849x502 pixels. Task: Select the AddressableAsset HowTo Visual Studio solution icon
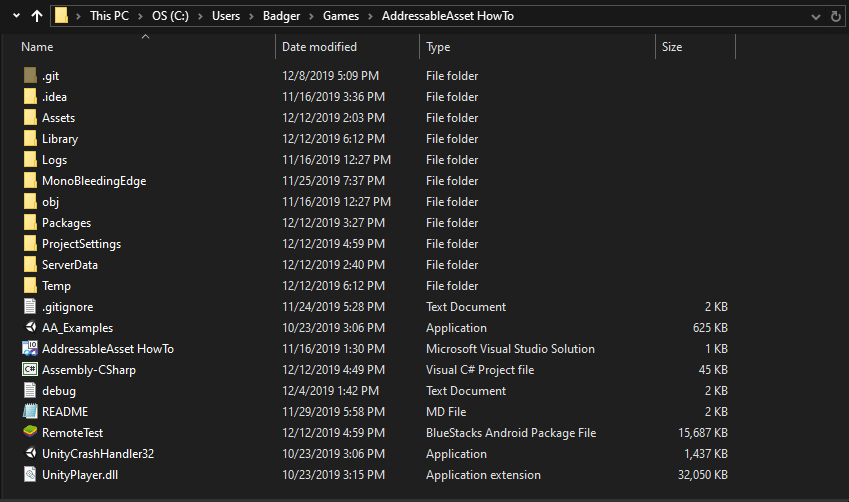(30, 348)
